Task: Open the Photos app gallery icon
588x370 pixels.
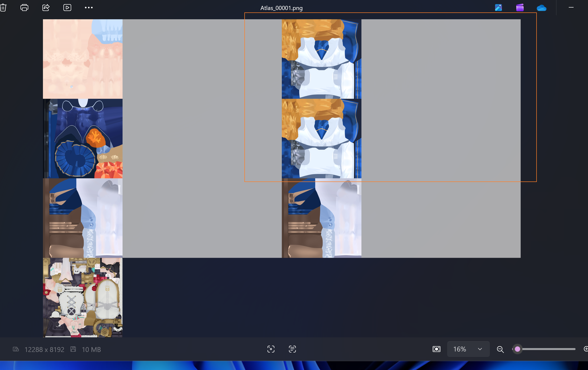Action: click(498, 8)
